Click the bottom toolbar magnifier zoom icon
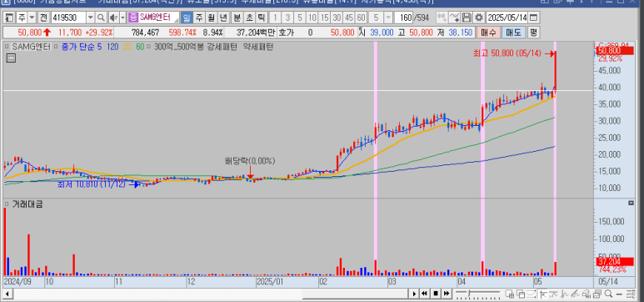The width and height of the screenshot is (644, 302). (x=608, y=294)
